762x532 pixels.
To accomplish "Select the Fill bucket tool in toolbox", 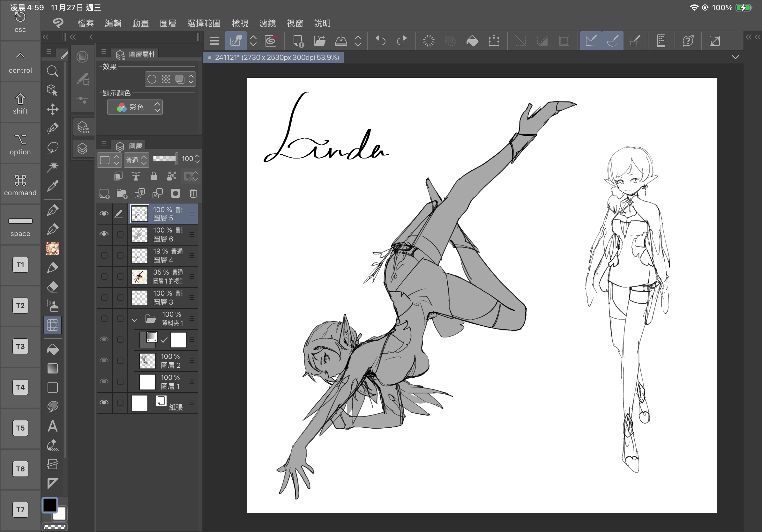I will tap(52, 349).
